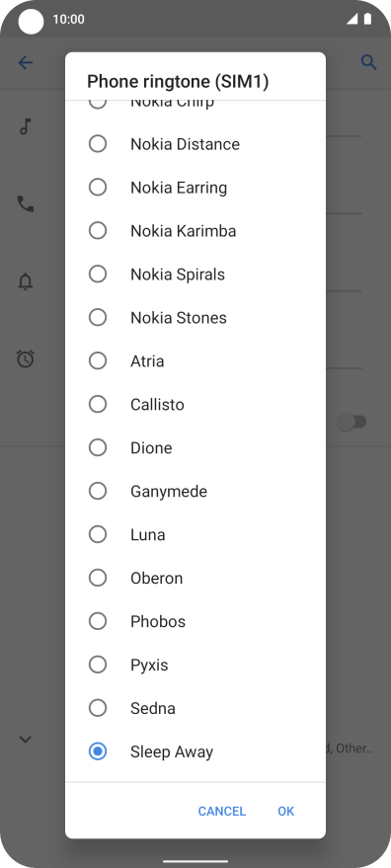Pick the Ganymede ringtone
The width and height of the screenshot is (391, 868).
pos(195,491)
